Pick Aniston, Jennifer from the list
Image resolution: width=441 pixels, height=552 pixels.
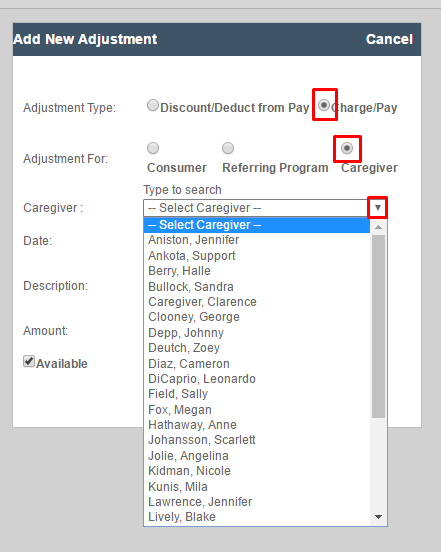[x=257, y=240]
